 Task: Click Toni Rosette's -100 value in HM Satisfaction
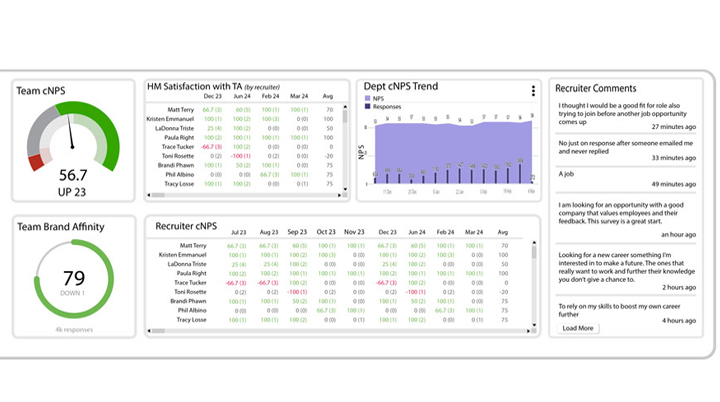240,156
